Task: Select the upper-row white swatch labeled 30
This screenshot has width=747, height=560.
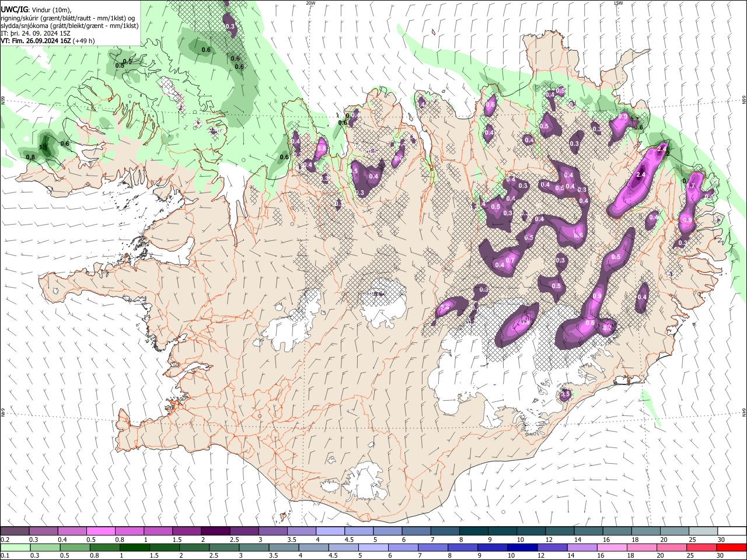Action: coord(732,531)
